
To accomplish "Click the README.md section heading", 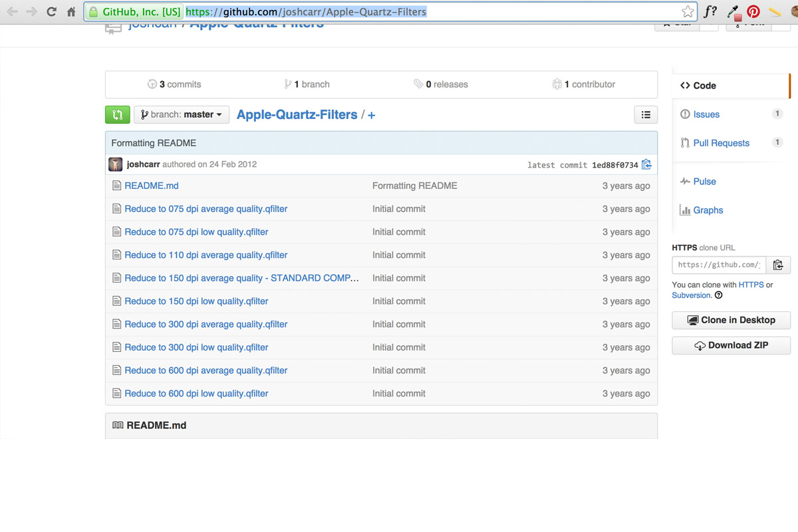I will (x=156, y=426).
